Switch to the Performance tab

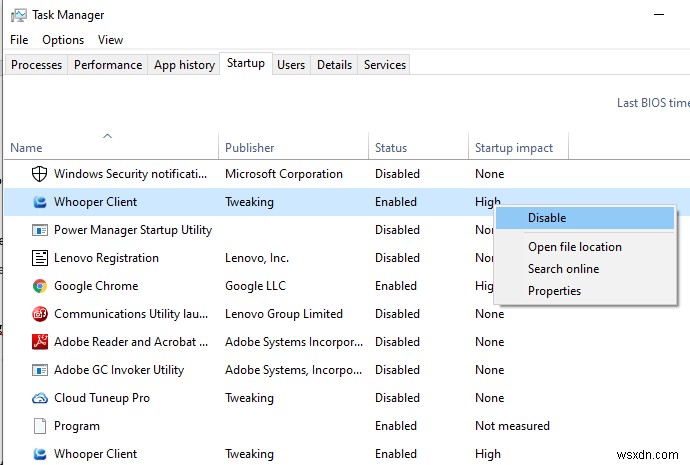pyautogui.click(x=108, y=65)
